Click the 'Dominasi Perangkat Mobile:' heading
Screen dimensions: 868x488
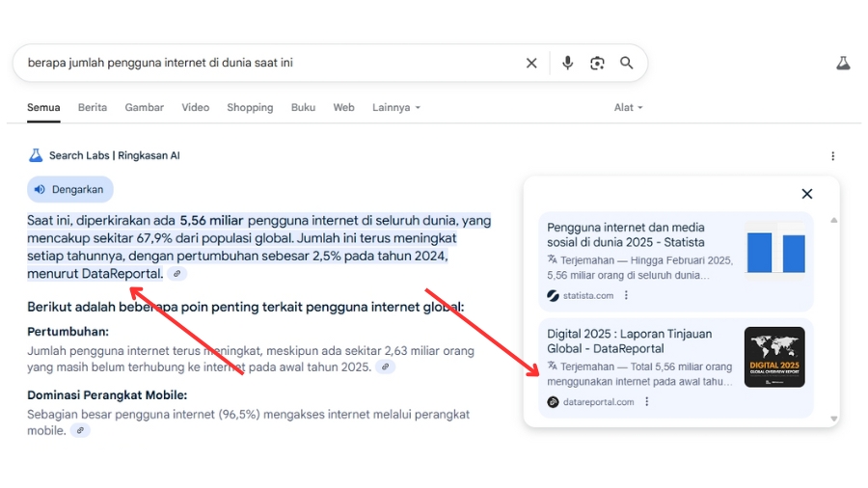coord(107,395)
